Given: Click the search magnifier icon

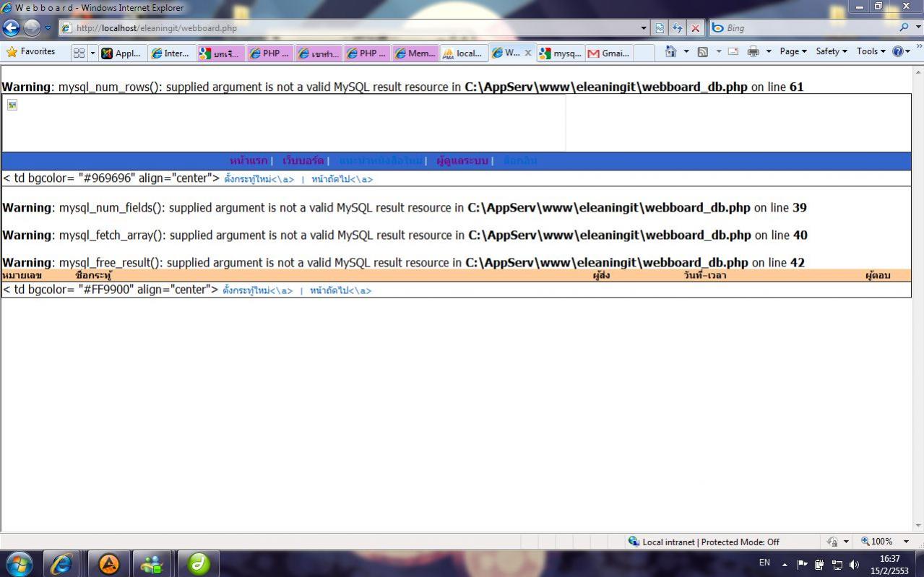Looking at the screenshot, I should [904, 27].
